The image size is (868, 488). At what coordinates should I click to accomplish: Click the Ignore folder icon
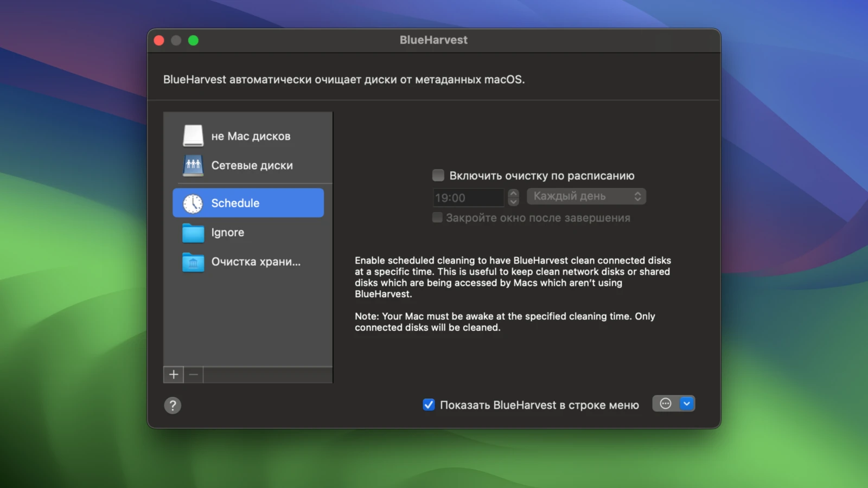193,233
